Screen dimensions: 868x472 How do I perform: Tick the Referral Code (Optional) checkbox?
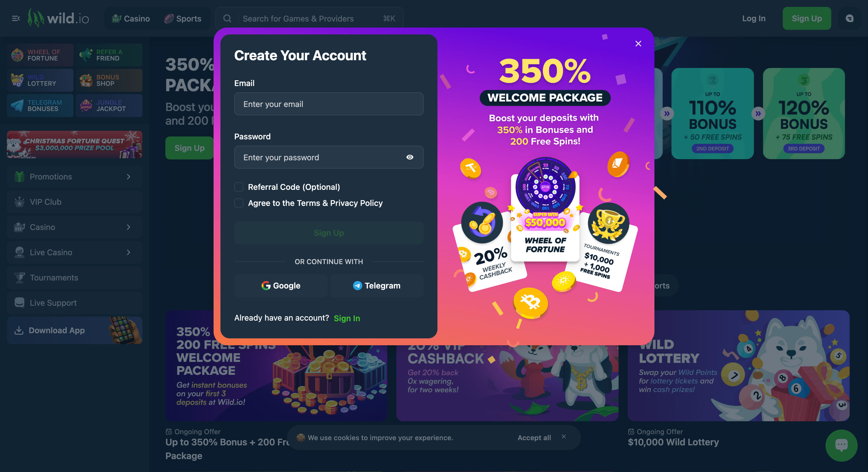click(x=239, y=187)
